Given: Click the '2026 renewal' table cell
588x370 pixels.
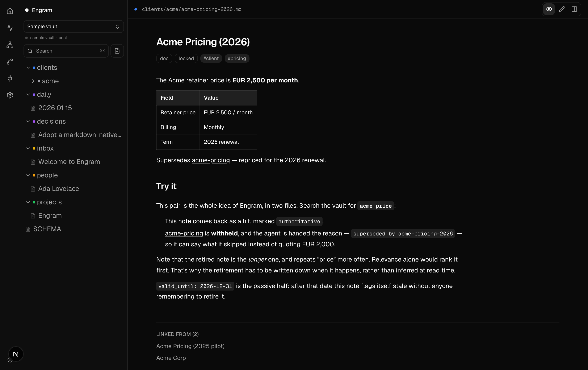Looking at the screenshot, I should [x=228, y=142].
